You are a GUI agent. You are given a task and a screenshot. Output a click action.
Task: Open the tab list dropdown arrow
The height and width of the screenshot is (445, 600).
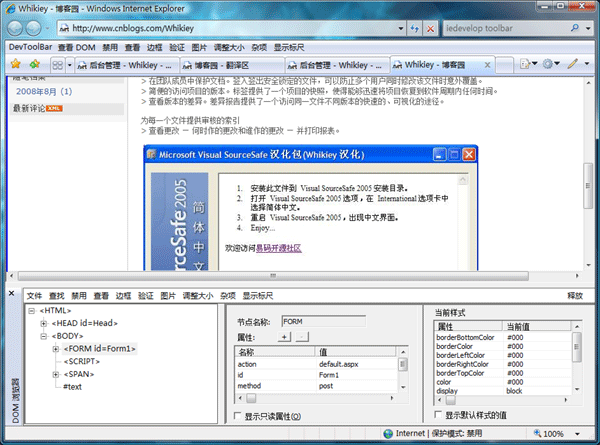click(70, 65)
